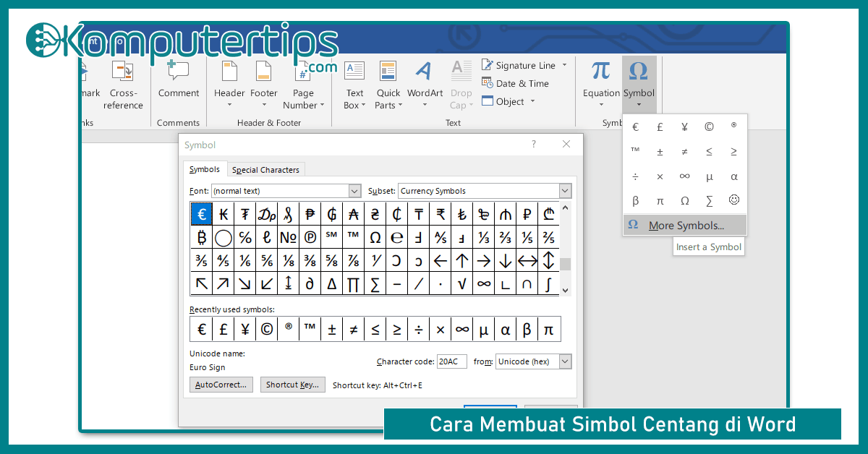Expand the Object dropdown arrow
868x454 pixels.
(533, 101)
